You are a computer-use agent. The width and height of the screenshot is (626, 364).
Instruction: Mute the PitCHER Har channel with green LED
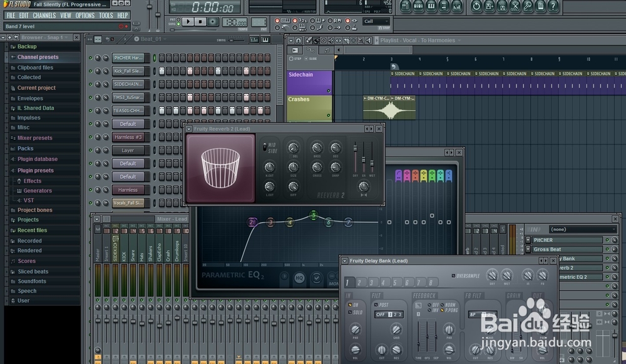[90, 58]
